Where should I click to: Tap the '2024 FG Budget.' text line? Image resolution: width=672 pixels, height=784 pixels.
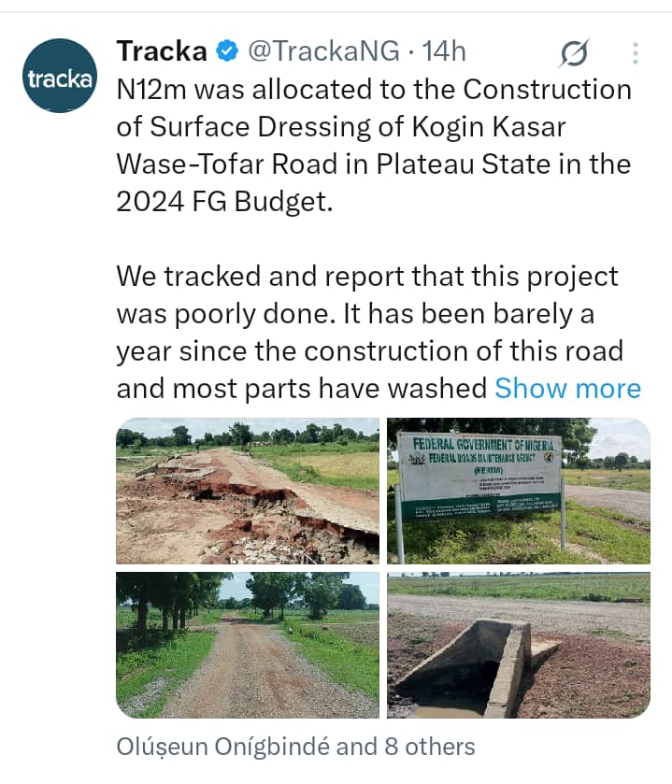click(224, 201)
